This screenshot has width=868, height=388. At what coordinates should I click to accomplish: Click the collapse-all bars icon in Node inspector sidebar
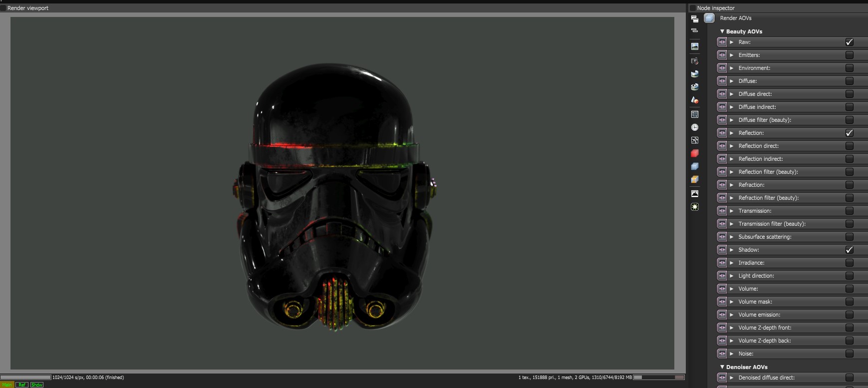click(694, 30)
